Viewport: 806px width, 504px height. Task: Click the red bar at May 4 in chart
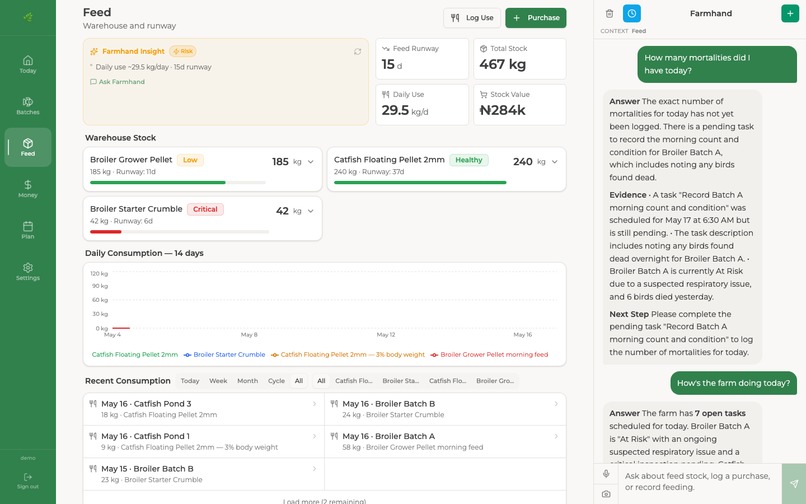coord(121,328)
